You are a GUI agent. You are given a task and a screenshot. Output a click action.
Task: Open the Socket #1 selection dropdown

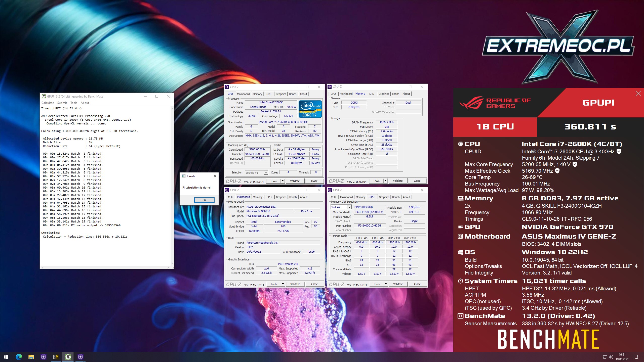click(256, 173)
